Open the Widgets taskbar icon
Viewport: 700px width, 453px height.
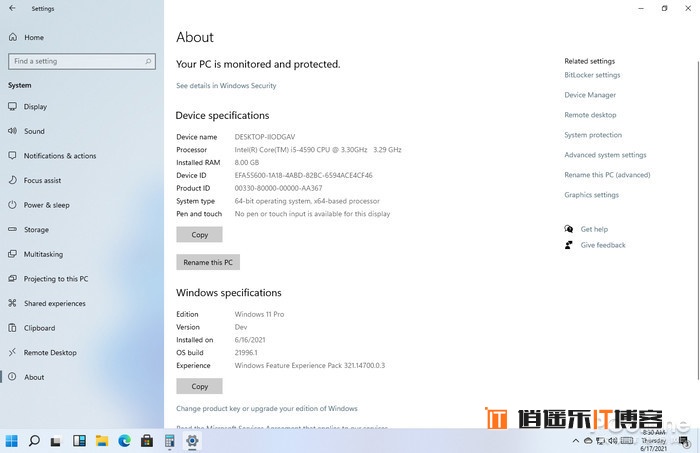[79, 441]
